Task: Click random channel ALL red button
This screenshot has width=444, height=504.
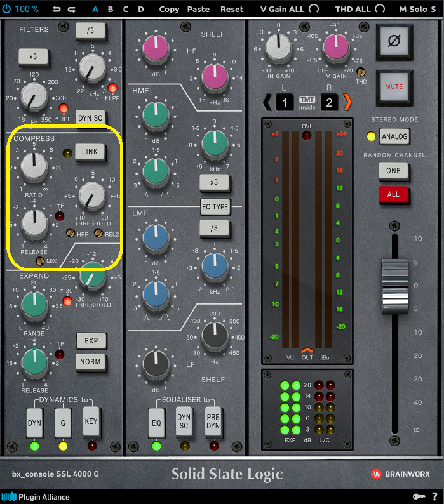Action: click(393, 194)
